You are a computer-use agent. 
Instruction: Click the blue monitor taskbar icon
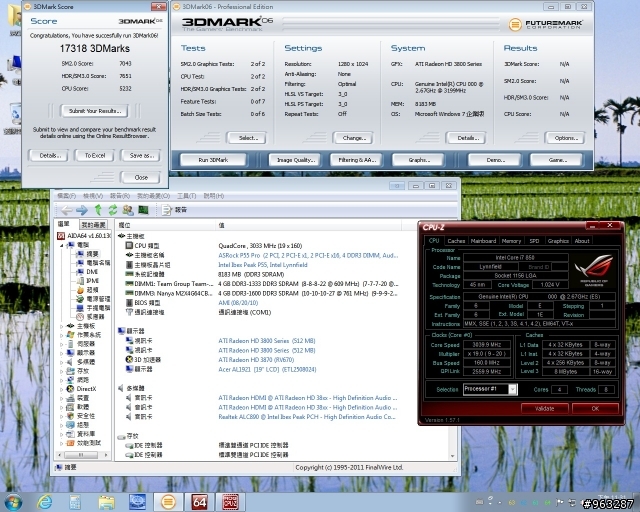click(137, 502)
